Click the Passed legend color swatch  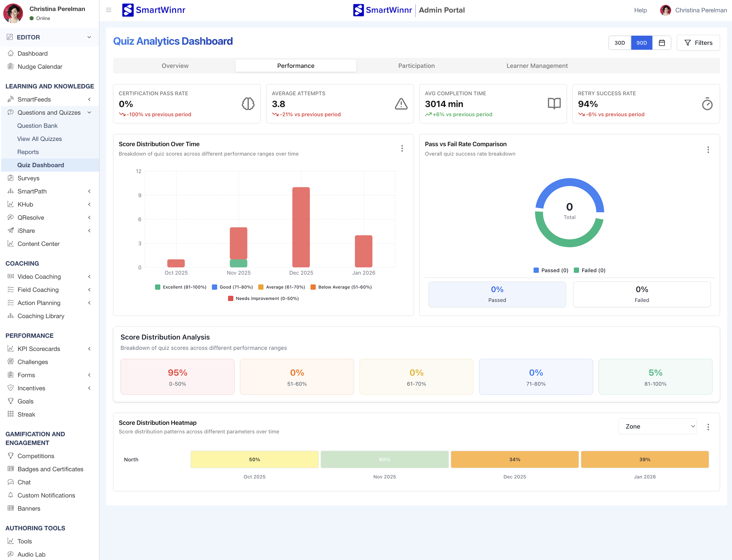(x=536, y=270)
